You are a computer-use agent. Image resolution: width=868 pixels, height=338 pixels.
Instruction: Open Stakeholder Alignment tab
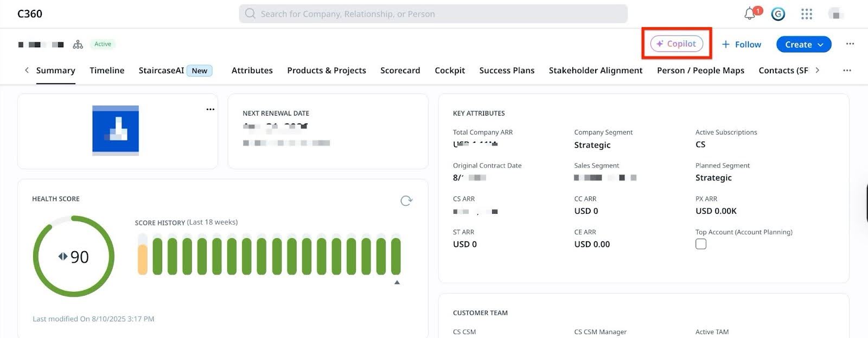point(596,71)
